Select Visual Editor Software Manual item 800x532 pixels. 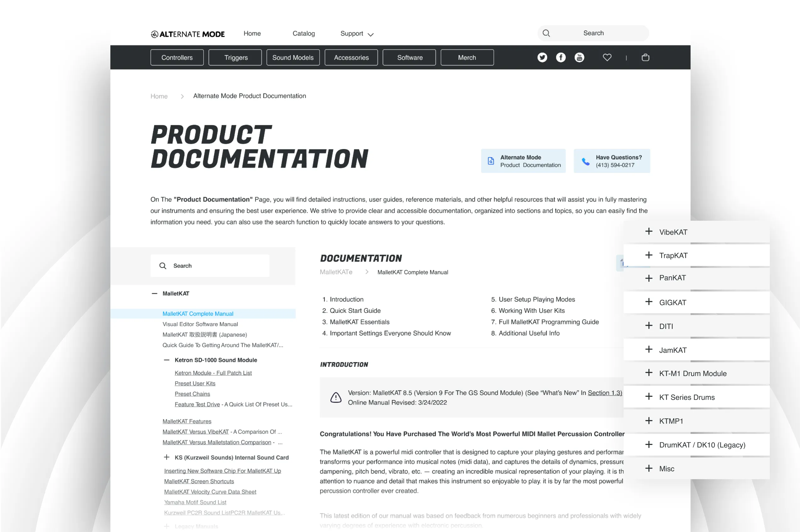[200, 324]
